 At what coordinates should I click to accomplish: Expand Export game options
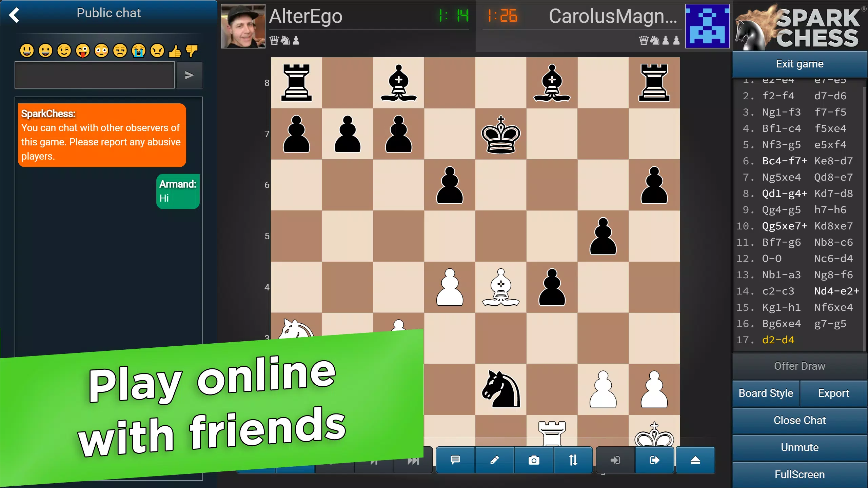[833, 393]
